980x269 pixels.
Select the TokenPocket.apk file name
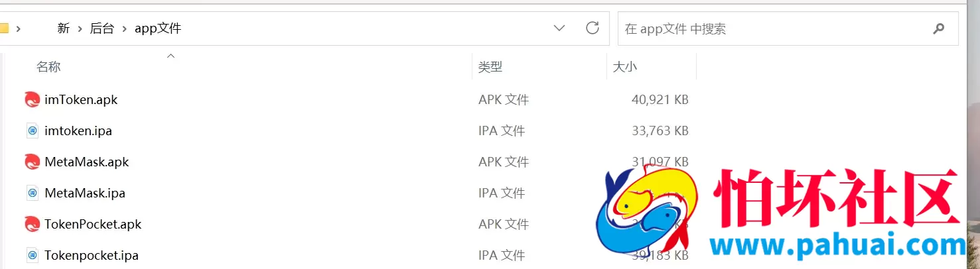pos(93,225)
